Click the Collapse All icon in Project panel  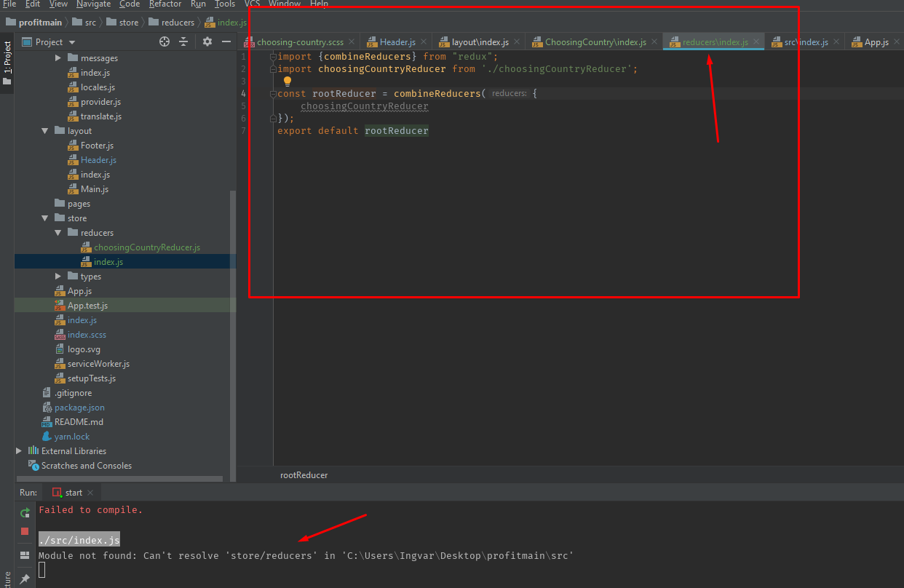185,42
